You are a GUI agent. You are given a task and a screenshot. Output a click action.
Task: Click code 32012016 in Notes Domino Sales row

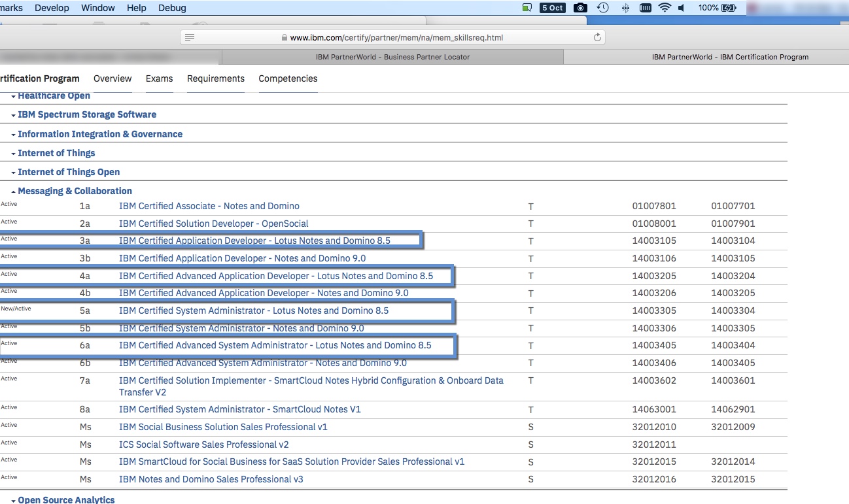tap(654, 479)
